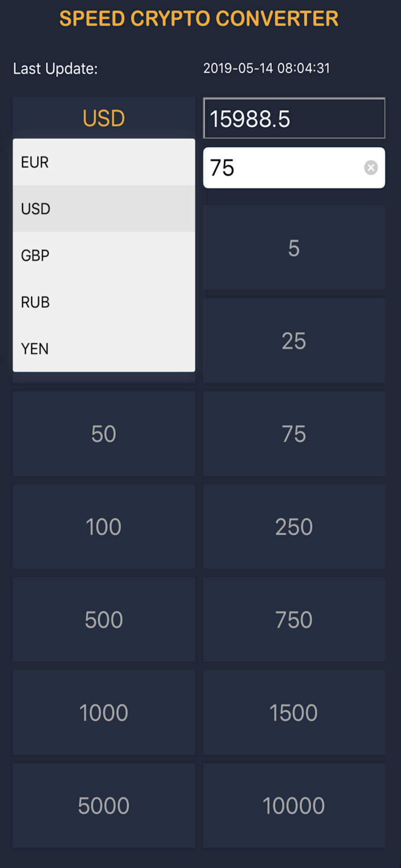Clear the amount field with the X icon

[x=371, y=168]
